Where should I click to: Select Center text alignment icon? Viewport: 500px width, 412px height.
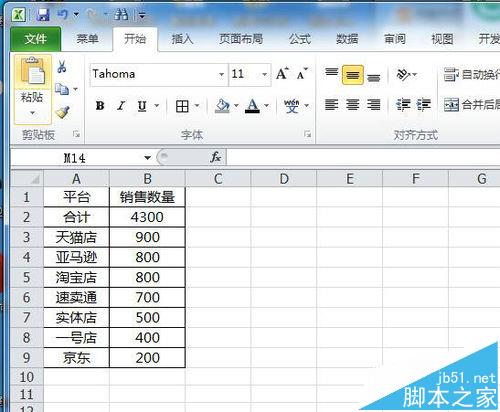352,105
